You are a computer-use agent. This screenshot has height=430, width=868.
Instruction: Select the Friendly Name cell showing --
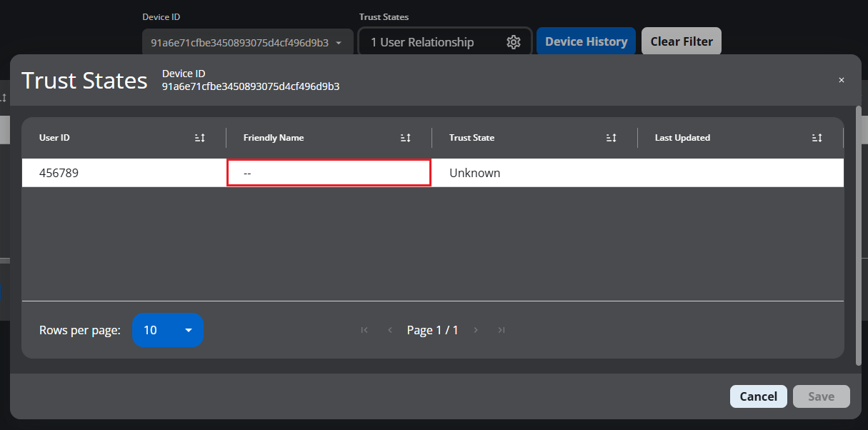click(329, 173)
